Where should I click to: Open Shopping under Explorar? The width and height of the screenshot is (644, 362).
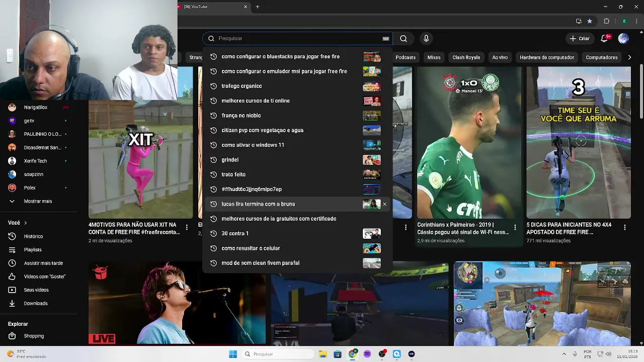coord(34,336)
